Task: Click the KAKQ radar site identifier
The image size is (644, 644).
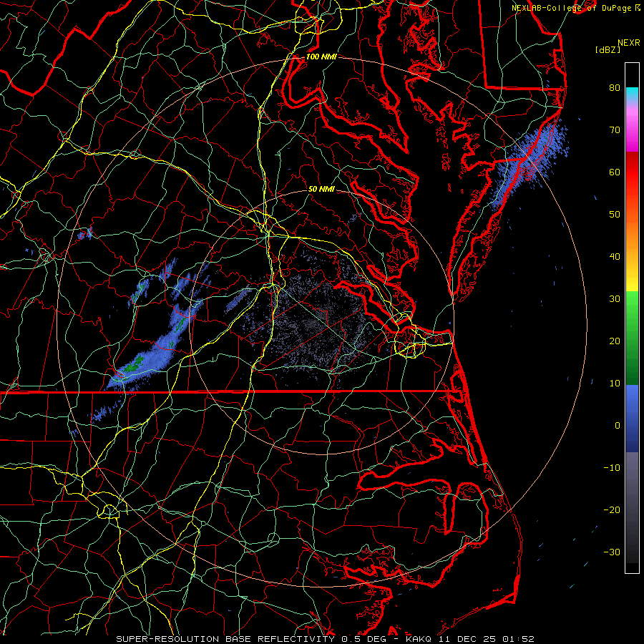Action: tap(420, 639)
